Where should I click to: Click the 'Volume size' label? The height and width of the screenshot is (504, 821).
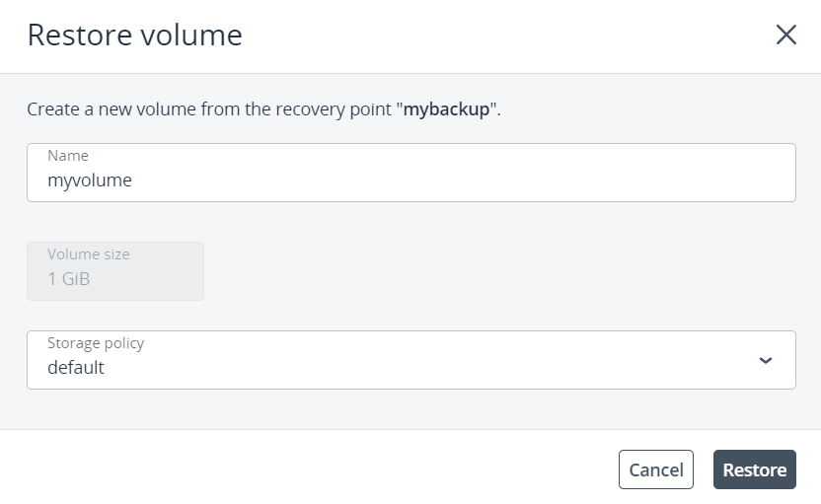pos(89,254)
